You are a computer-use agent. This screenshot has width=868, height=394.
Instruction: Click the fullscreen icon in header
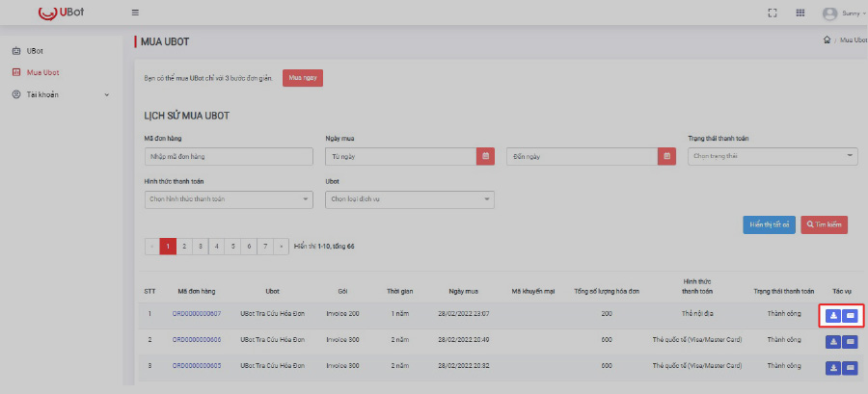(x=773, y=13)
